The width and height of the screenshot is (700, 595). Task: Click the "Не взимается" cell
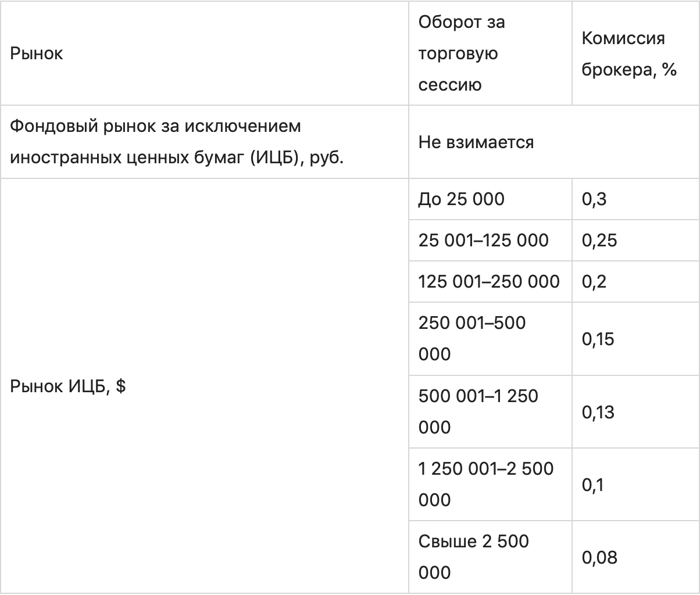pos(476,142)
